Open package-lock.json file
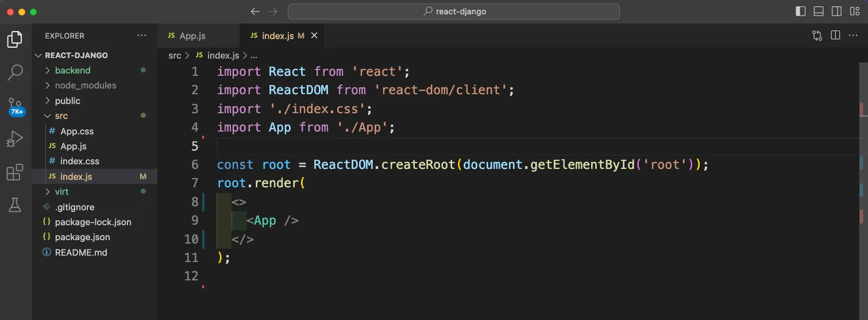 click(95, 222)
